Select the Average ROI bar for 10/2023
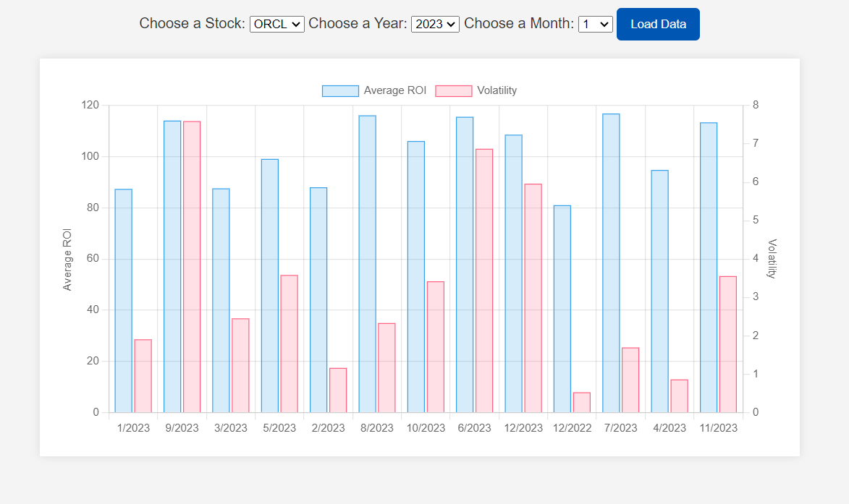 pos(416,277)
